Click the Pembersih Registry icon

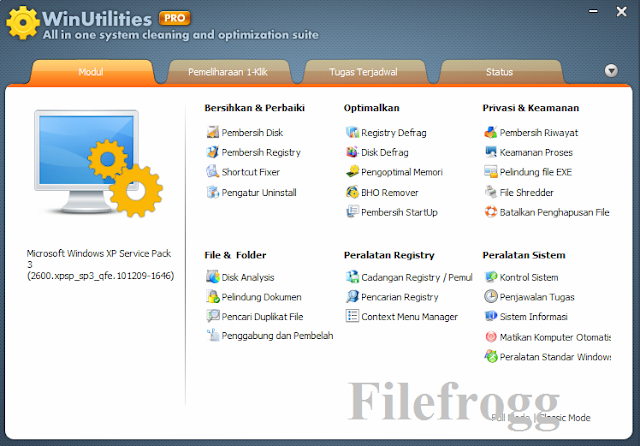pyautogui.click(x=213, y=152)
